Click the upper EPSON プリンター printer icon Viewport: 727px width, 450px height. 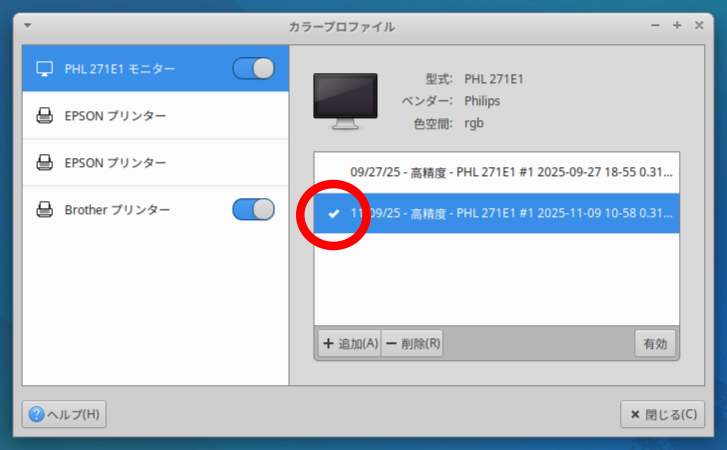coord(44,116)
